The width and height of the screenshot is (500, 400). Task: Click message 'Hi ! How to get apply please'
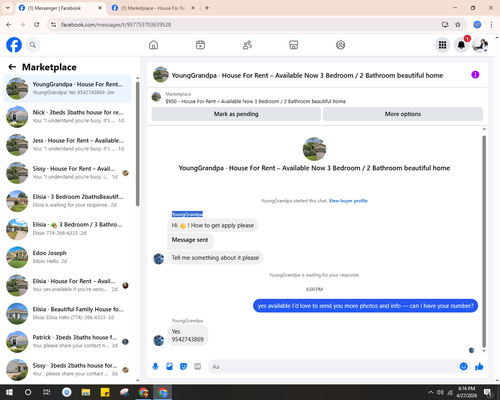pyautogui.click(x=213, y=225)
